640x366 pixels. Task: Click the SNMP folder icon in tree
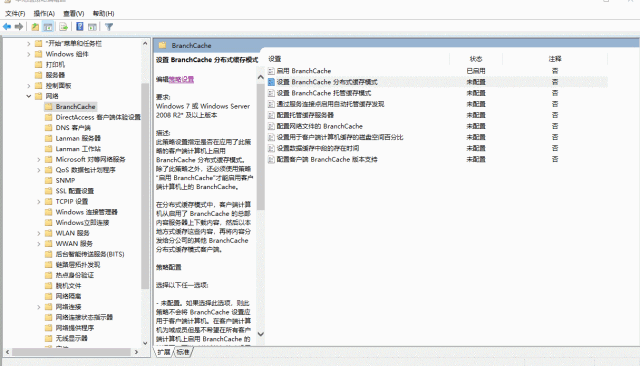click(49, 180)
